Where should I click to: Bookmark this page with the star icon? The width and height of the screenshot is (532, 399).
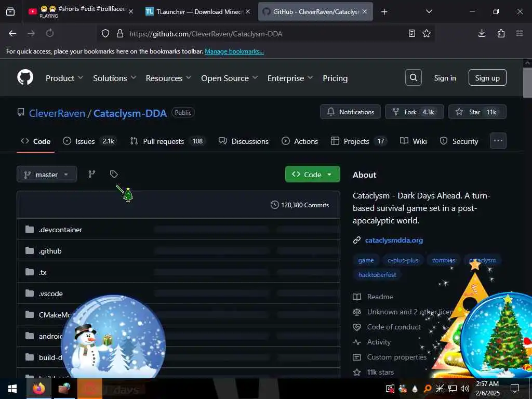(x=427, y=33)
